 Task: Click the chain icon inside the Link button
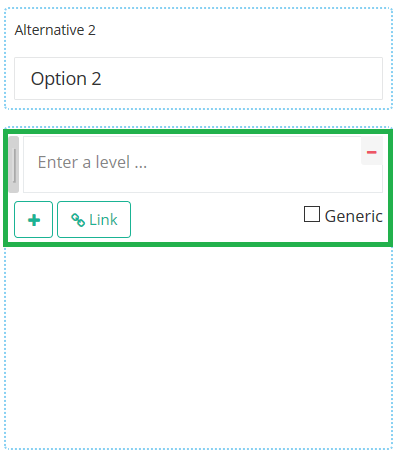(78, 220)
